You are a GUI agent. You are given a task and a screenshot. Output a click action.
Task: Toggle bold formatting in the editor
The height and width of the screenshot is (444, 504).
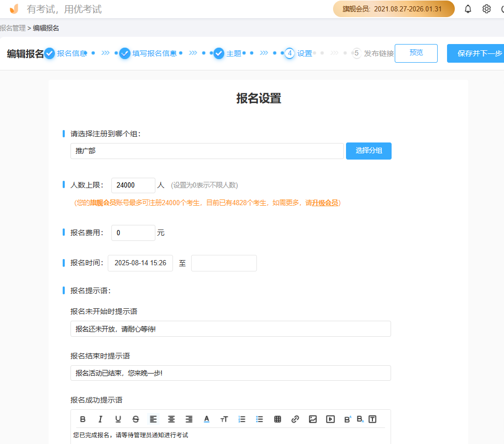click(x=82, y=419)
